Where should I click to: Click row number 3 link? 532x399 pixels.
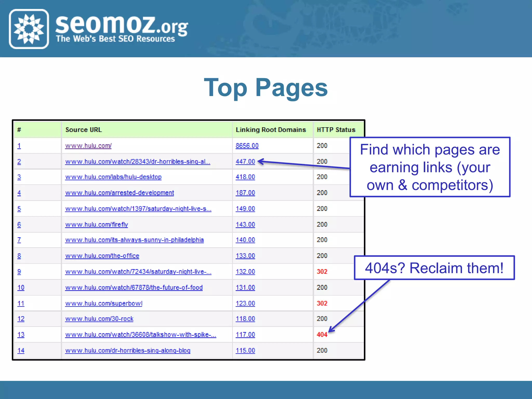pos(19,177)
